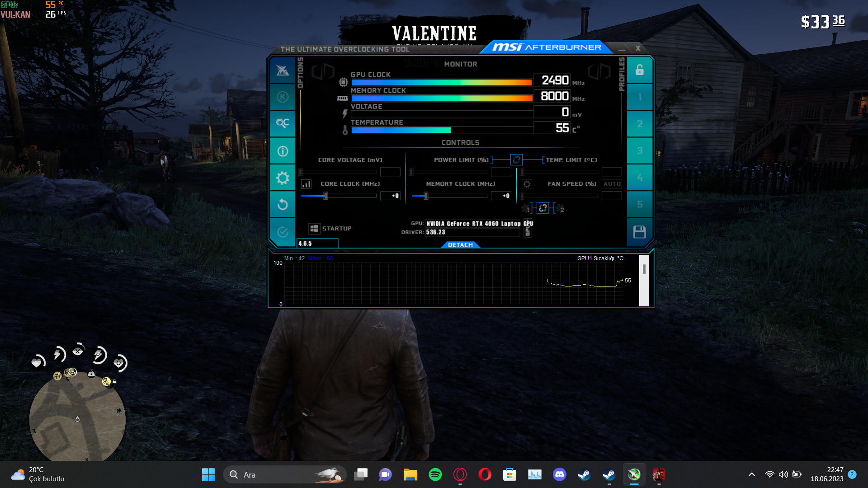Click the information icon in sidebar
This screenshot has height=488, width=868.
283,151
